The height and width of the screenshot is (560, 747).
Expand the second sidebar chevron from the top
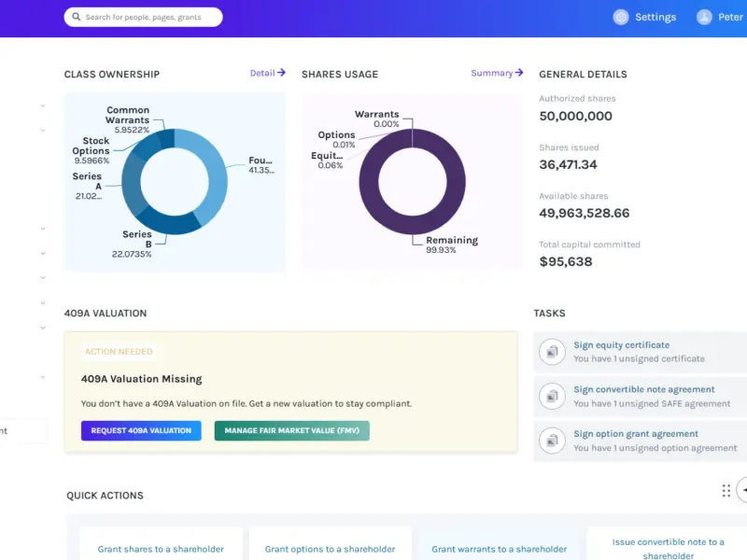tap(43, 130)
